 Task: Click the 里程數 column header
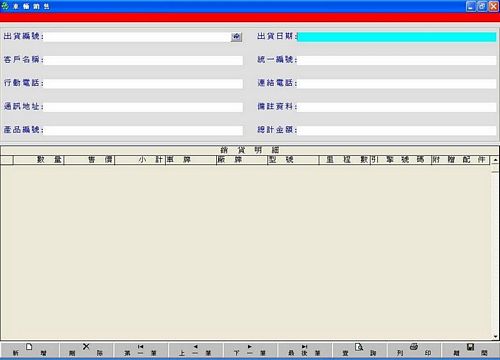pos(344,160)
